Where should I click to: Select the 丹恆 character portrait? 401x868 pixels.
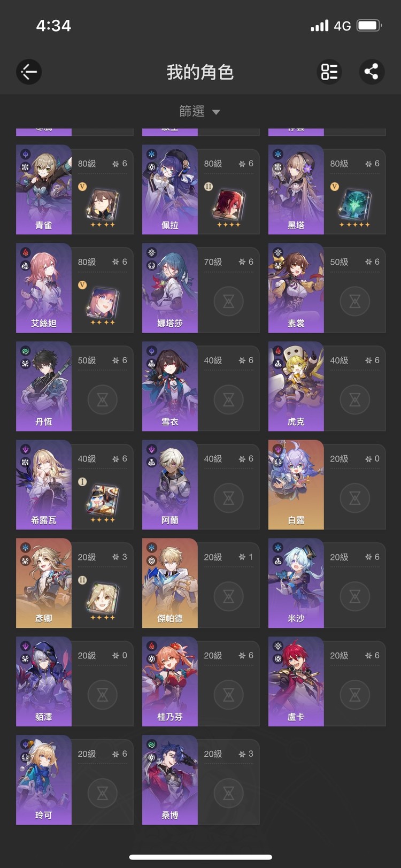(x=44, y=386)
